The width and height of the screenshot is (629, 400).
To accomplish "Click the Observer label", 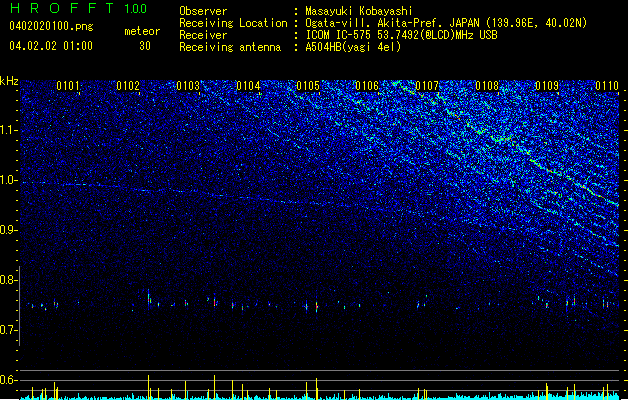I will pos(203,11).
